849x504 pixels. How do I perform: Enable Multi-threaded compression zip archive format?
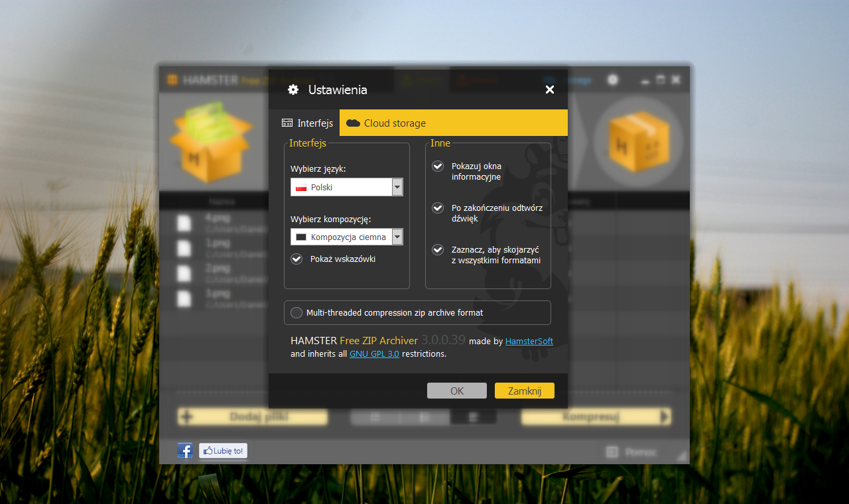click(x=296, y=312)
